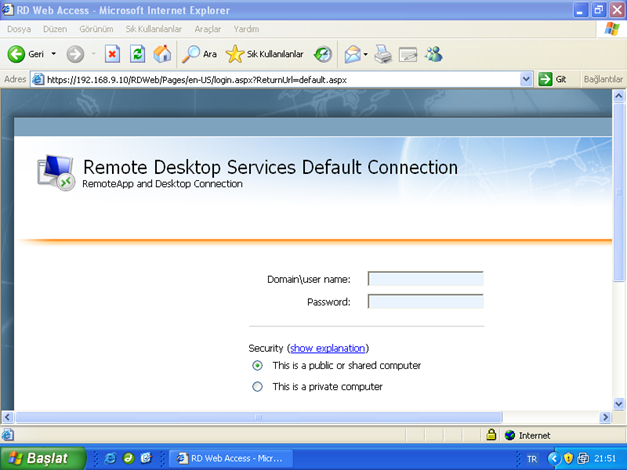Select This is a public or shared computer
Viewport: 627px width, 470px height.
click(258, 365)
